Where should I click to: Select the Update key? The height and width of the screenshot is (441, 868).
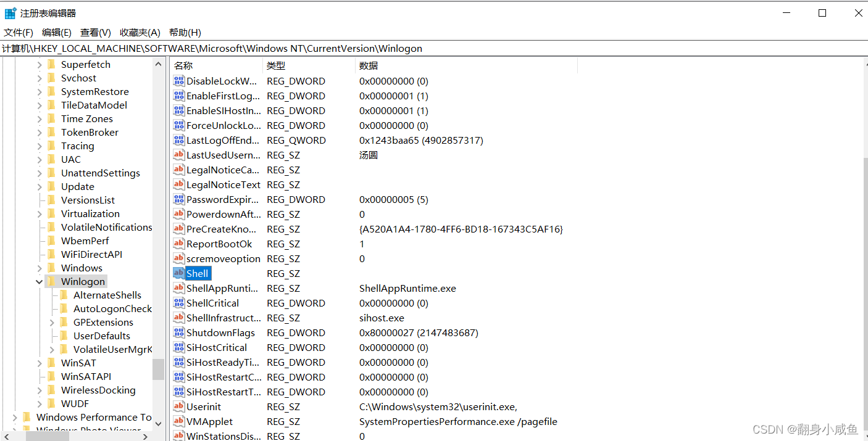click(78, 187)
